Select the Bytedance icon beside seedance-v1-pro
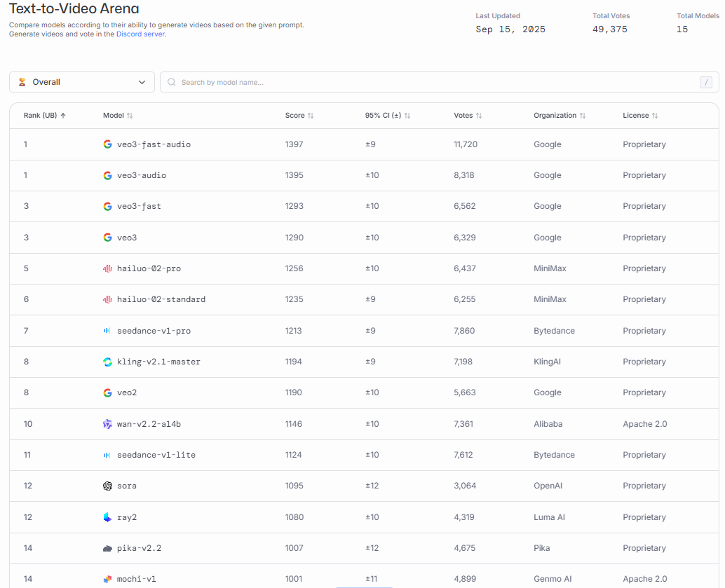Viewport: 725px width, 588px height. point(107,330)
